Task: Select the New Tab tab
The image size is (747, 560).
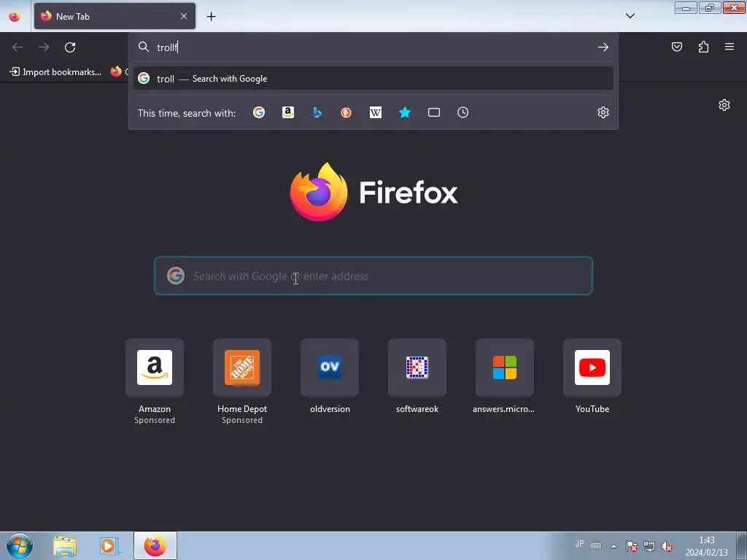Action: [115, 16]
